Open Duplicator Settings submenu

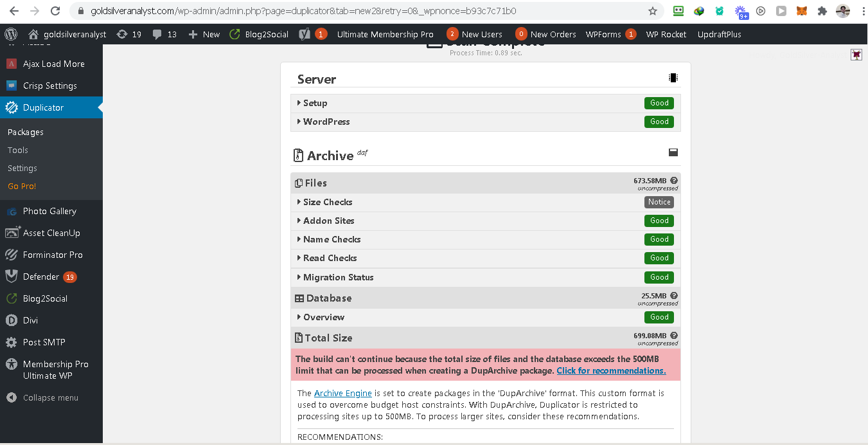coord(22,168)
